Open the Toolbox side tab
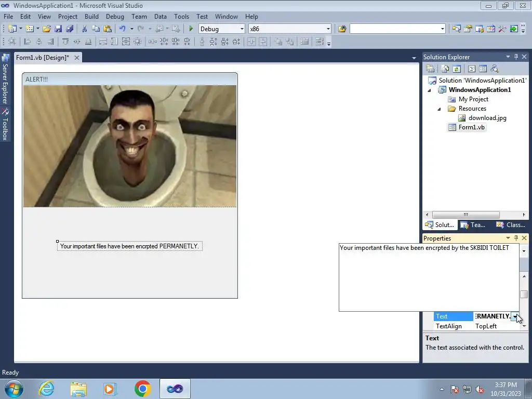The image size is (532, 399). pos(5,124)
